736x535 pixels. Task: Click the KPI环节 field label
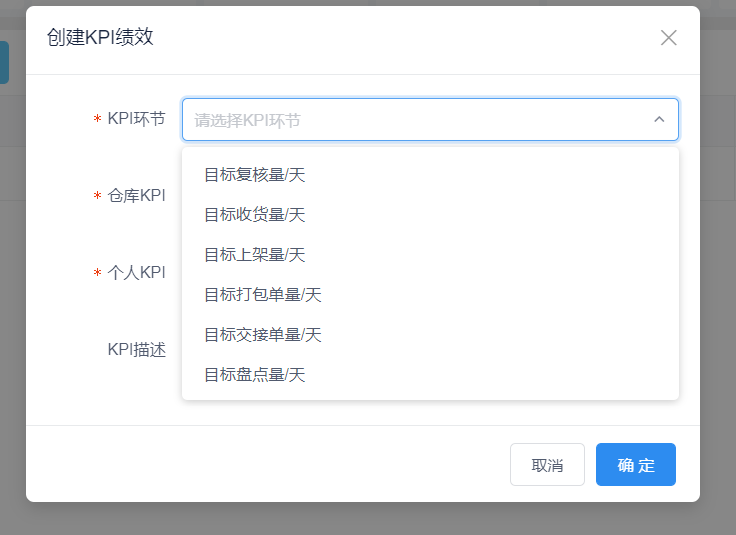click(x=137, y=119)
